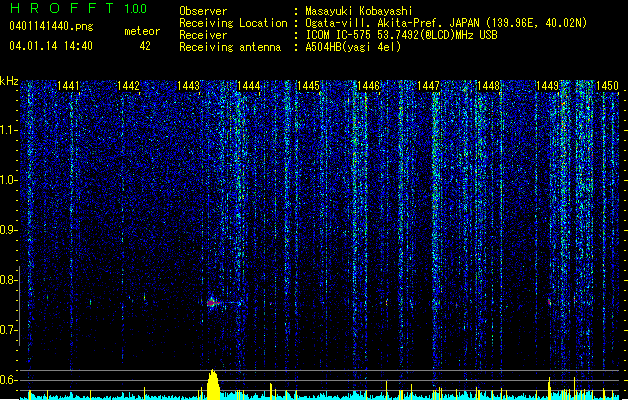629x400 pixels.
Task: Click the 1.1 kHz frequency axis label
Action: (x=9, y=130)
